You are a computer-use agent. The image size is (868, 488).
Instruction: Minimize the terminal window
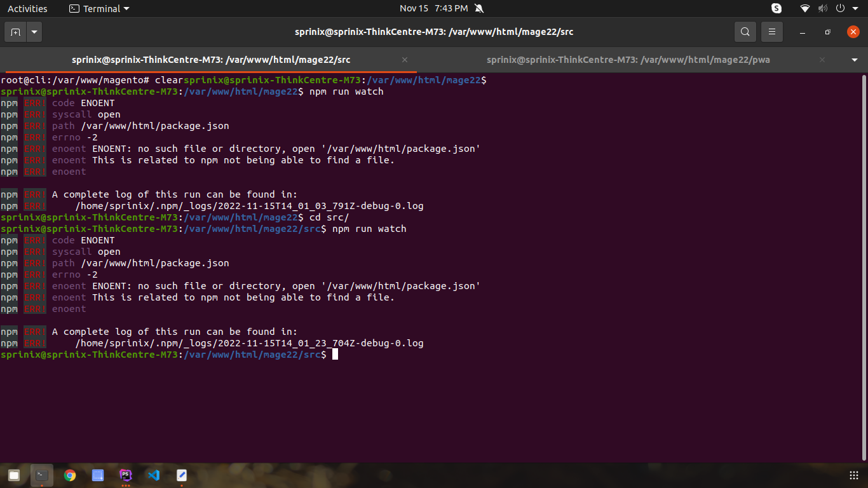coord(803,32)
